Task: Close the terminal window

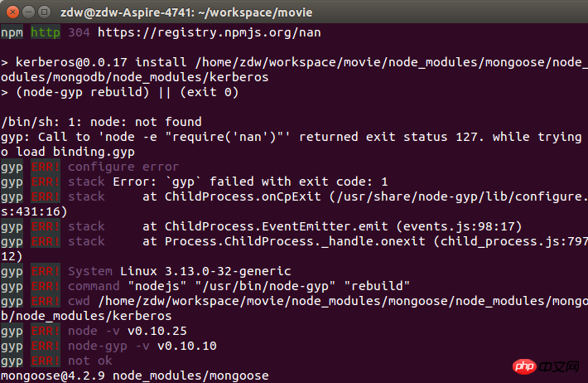Action: [14, 12]
